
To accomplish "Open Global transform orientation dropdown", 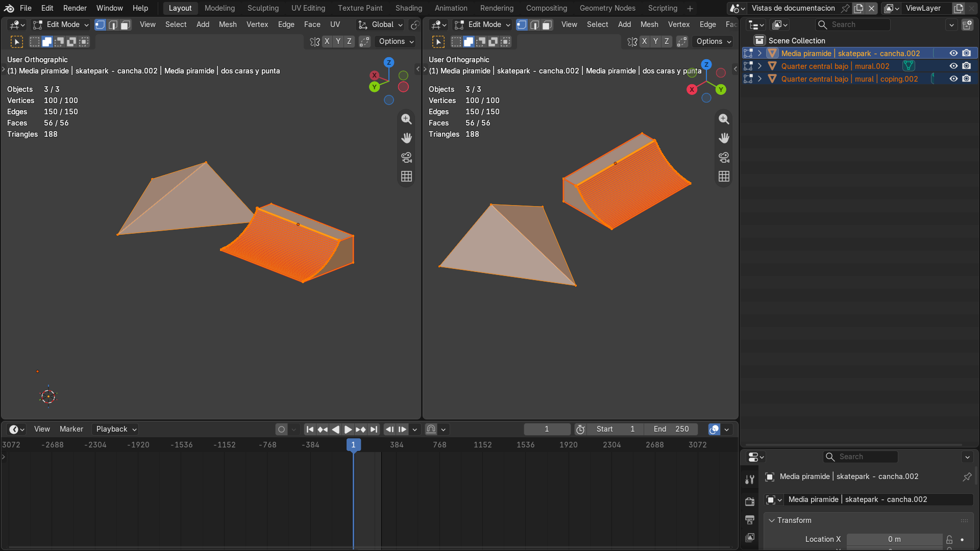I will (380, 24).
